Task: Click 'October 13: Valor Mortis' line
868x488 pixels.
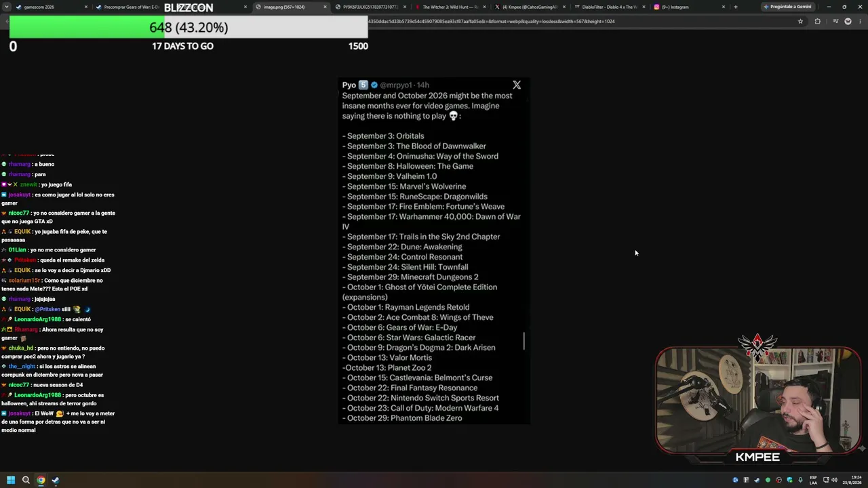Action: pos(387,357)
